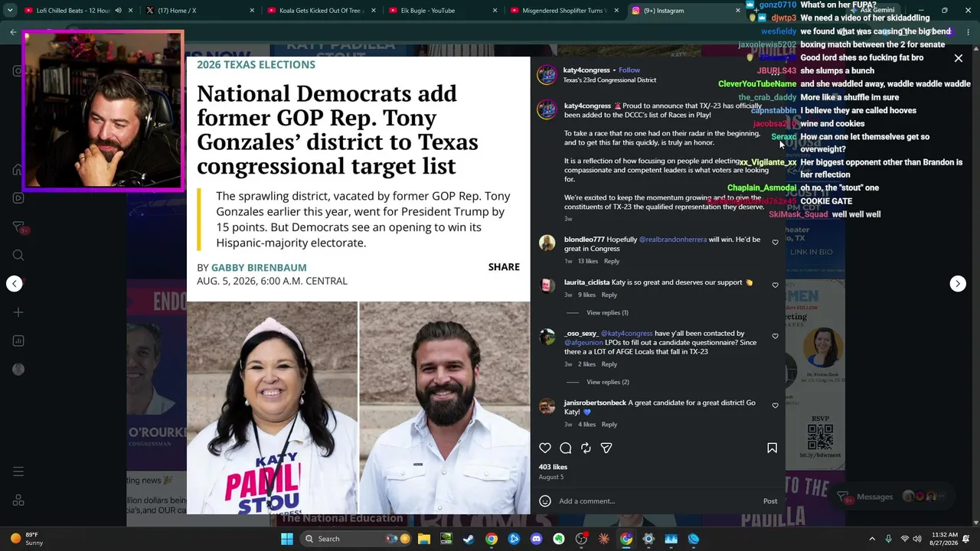Image resolution: width=980 pixels, height=551 pixels.
Task: Go to the previous Instagram post
Action: [15, 283]
